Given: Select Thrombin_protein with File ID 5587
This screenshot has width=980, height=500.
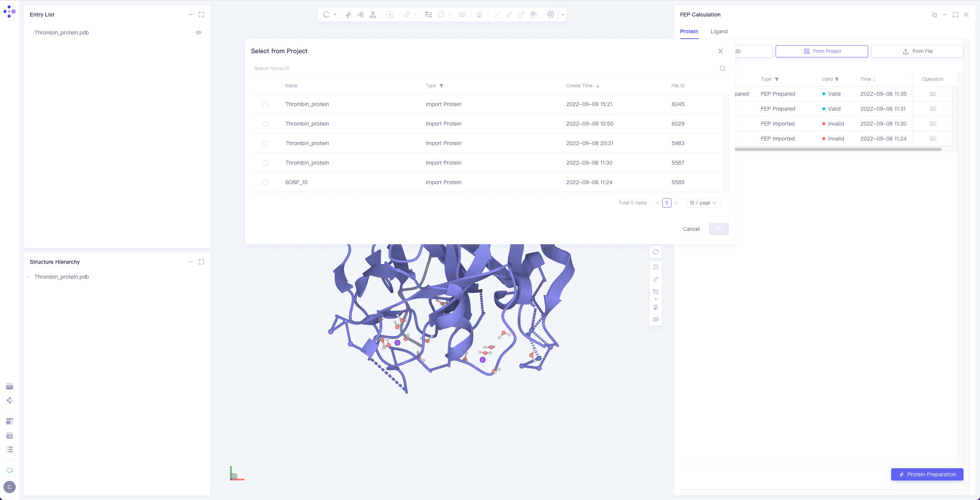Looking at the screenshot, I should click(x=265, y=163).
